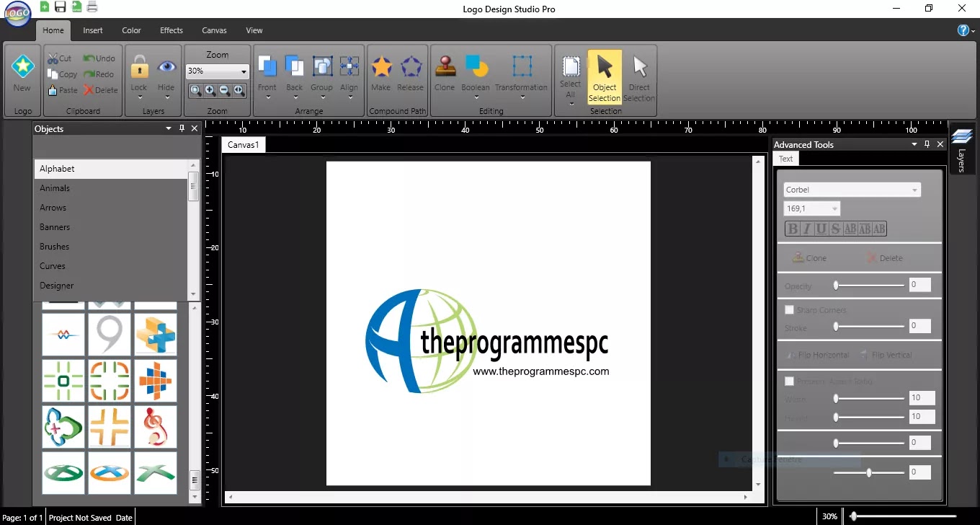This screenshot has width=980, height=525.
Task: Switch to the Effects ribbon tab
Action: pyautogui.click(x=171, y=30)
